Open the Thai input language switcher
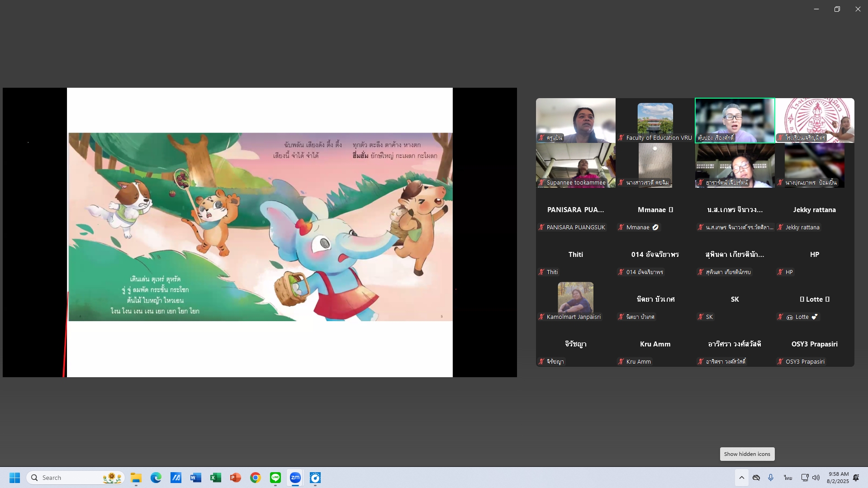 point(788,478)
